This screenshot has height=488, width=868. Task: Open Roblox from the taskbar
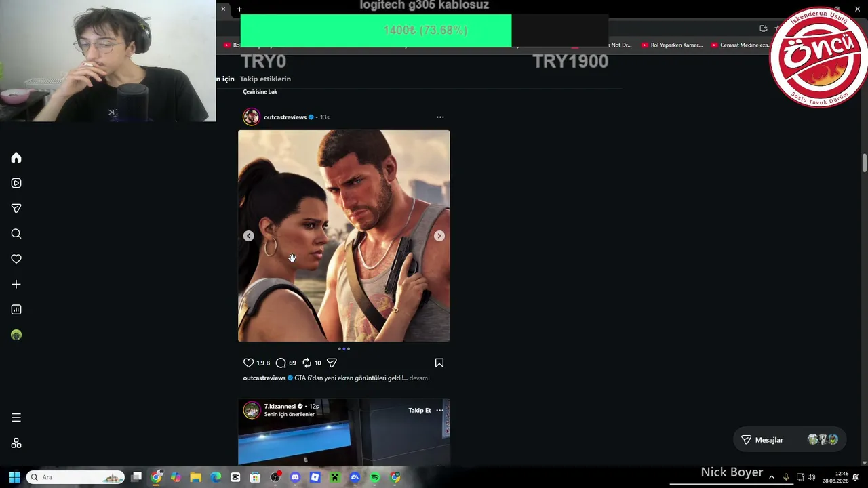click(315, 477)
